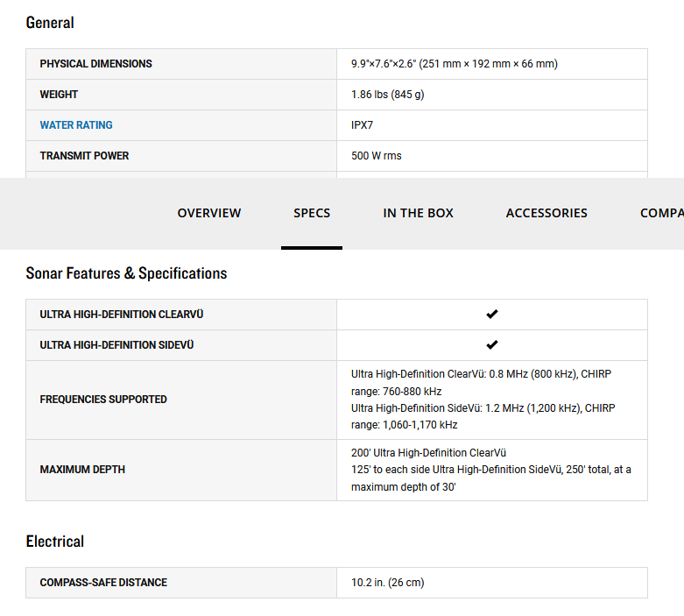684x616 pixels.
Task: Click the Maximum Depth row label
Action: 82,470
